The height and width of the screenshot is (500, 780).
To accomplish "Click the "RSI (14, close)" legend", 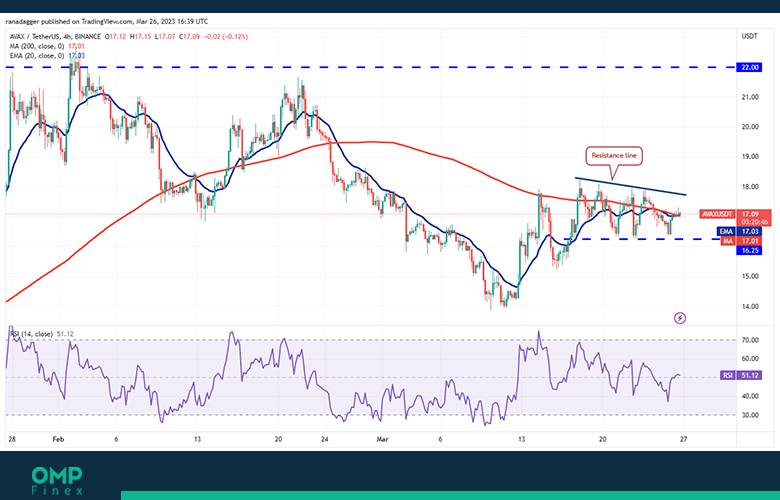I will pyautogui.click(x=31, y=334).
